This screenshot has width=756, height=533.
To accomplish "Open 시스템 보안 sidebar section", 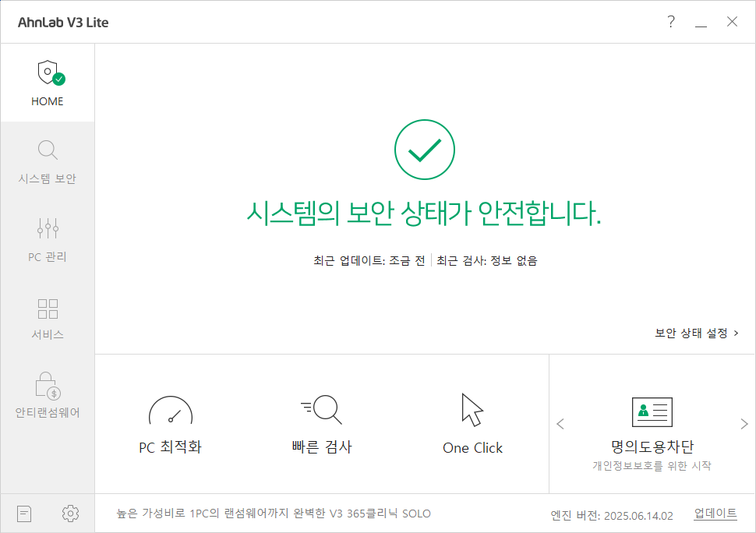I will [x=48, y=161].
